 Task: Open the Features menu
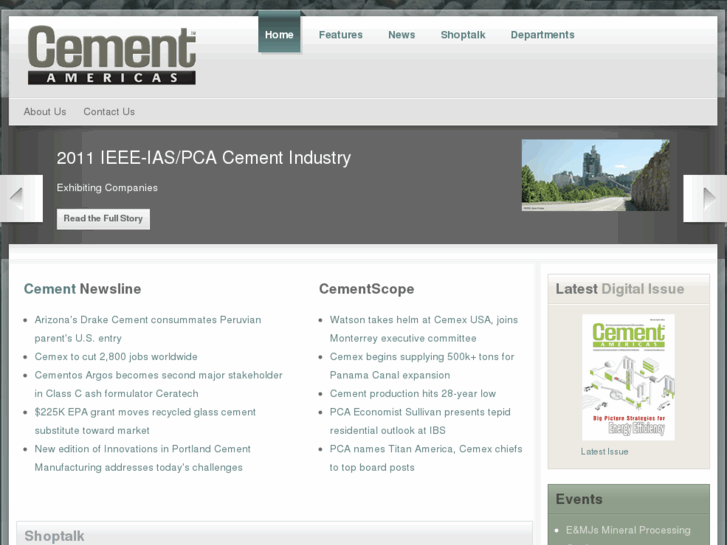341,35
